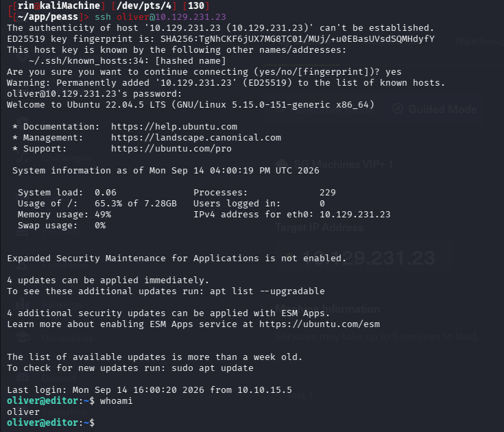Click the large faint 10.129.231.23 target IP
Viewport: 504px width, 432px height.
369,258
